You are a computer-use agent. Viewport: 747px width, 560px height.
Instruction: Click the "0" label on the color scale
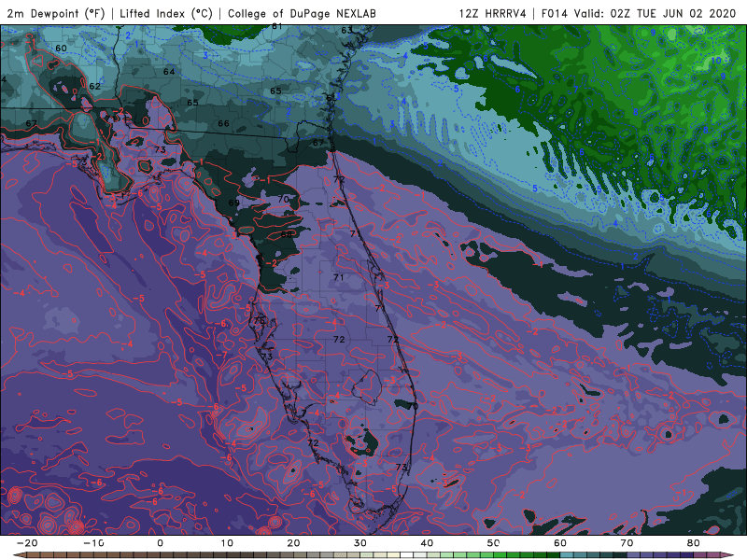(160, 543)
